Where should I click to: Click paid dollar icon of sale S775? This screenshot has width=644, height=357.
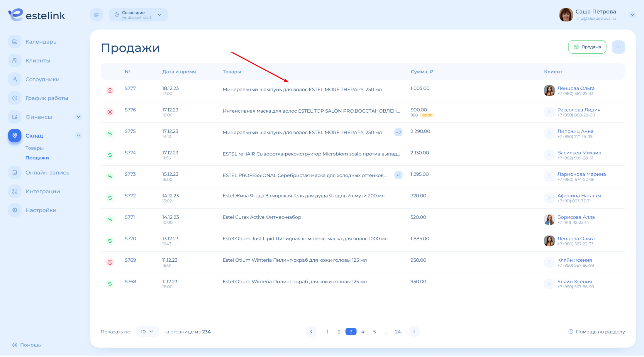tap(110, 133)
